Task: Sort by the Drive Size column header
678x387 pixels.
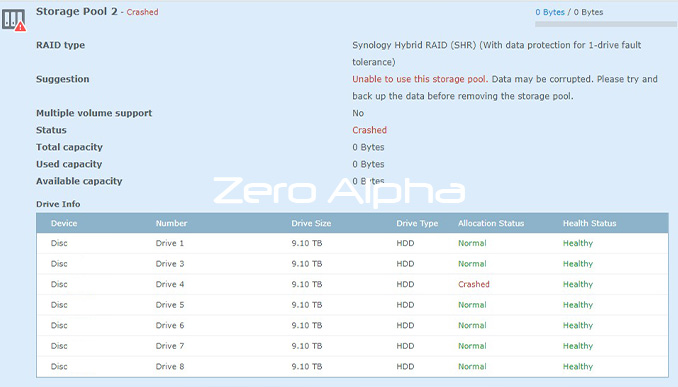Action: point(311,224)
